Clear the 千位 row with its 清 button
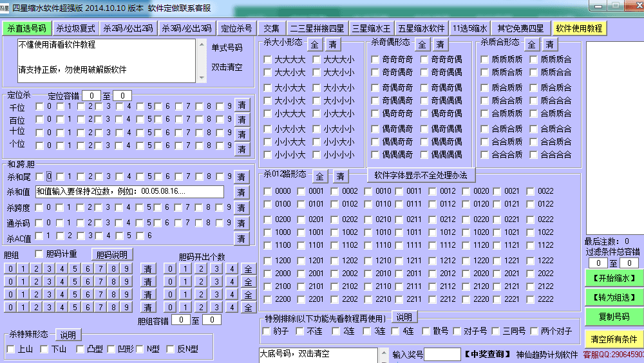Viewport: 644px width, 363px height. (x=241, y=105)
